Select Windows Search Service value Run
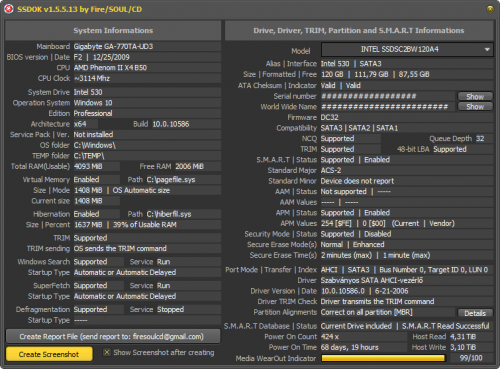Image resolution: width=500 pixels, height=369 pixels. click(163, 262)
